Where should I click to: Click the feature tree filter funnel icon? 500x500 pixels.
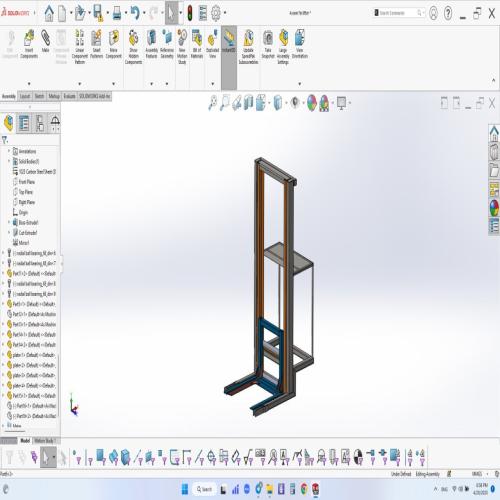[5, 140]
